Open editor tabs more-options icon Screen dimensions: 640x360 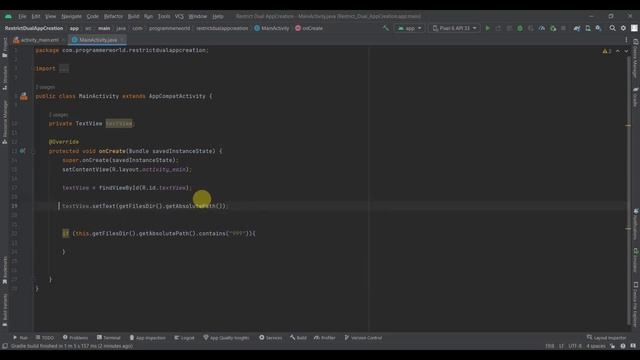point(626,40)
